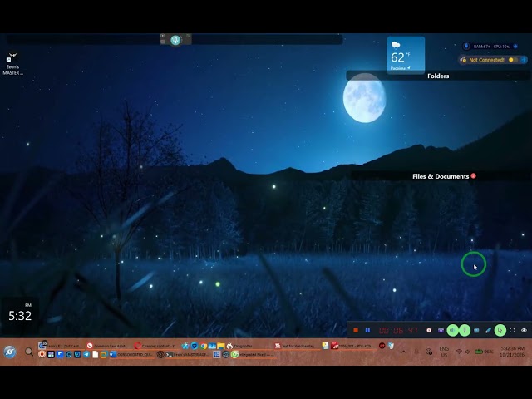
Task: Open the Integrated Fixed taskbar item
Action: click(253, 355)
